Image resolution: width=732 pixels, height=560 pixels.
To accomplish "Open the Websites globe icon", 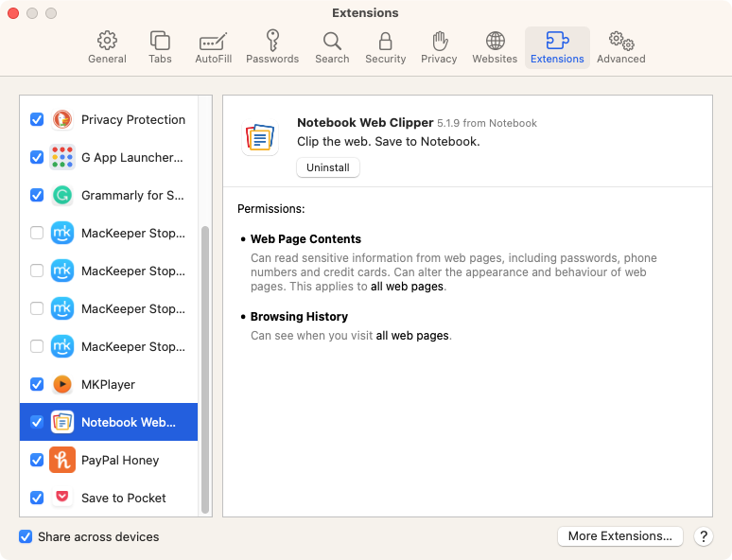I will click(x=495, y=41).
